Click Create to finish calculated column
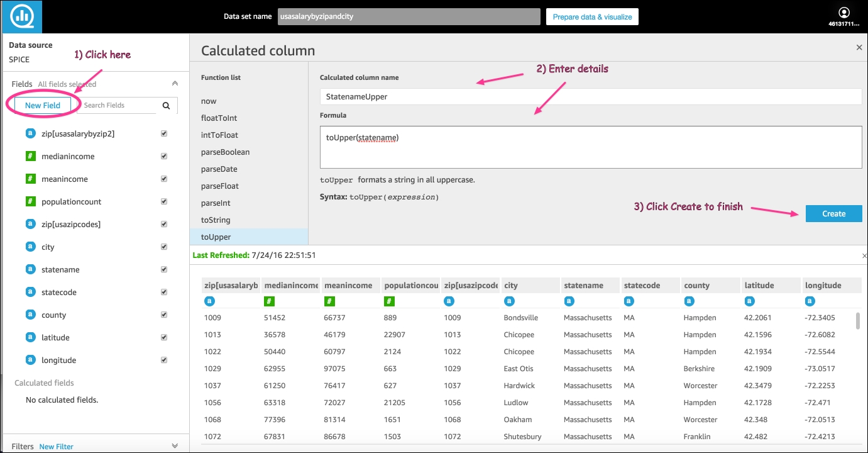Viewport: 868px width, 453px height. coord(834,213)
